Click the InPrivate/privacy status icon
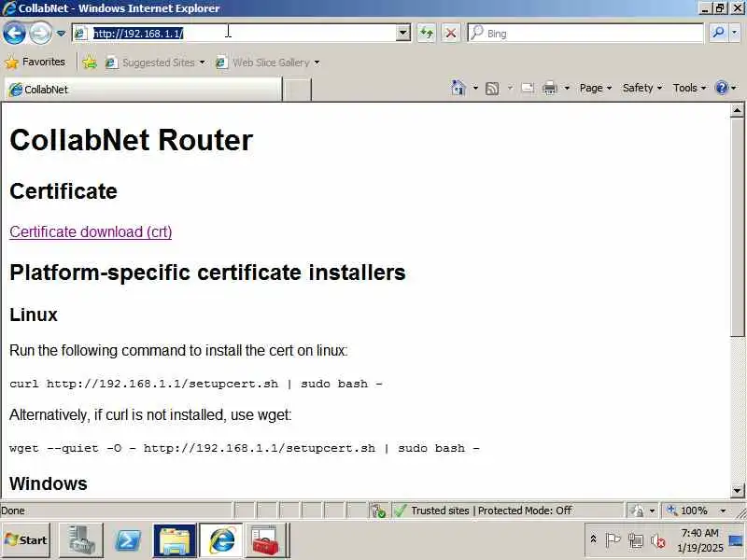This screenshot has height=560, width=747. point(637,511)
